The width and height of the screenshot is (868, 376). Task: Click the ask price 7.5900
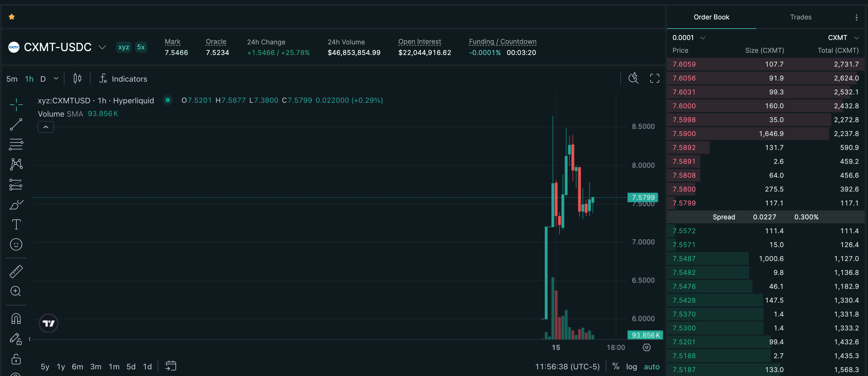(684, 134)
